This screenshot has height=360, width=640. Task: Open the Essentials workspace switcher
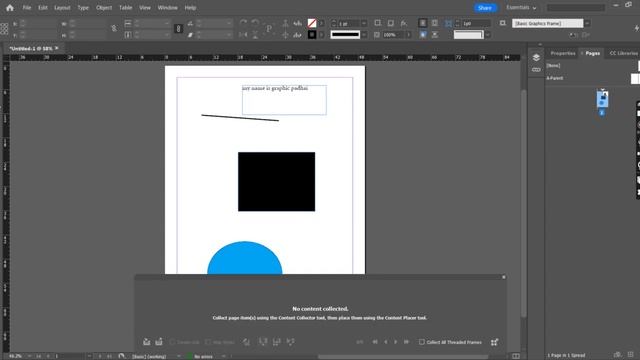[521, 8]
